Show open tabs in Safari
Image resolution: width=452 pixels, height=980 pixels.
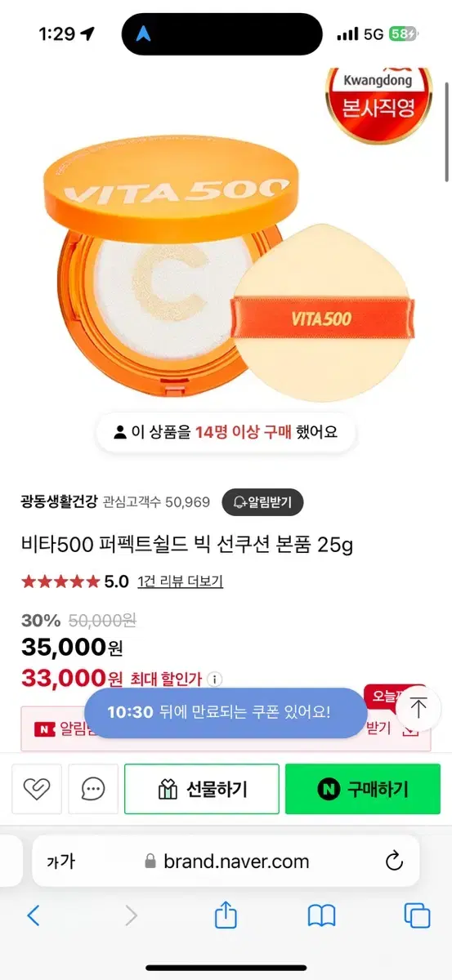point(417,915)
